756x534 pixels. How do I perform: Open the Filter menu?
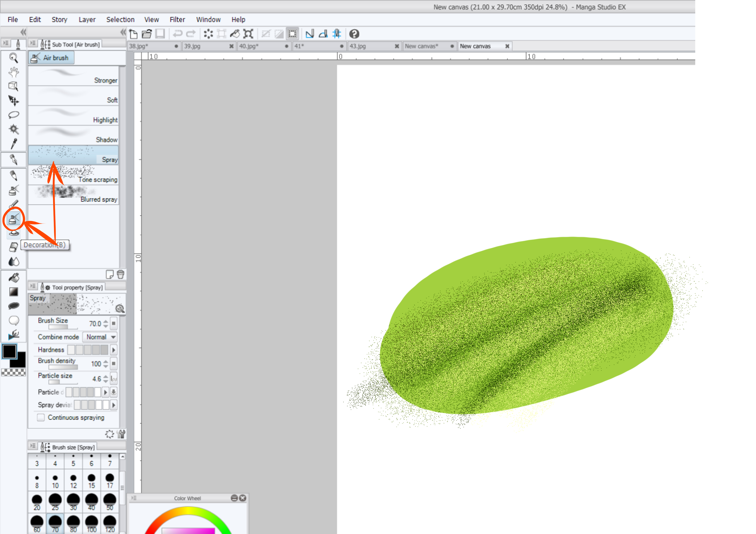177,19
